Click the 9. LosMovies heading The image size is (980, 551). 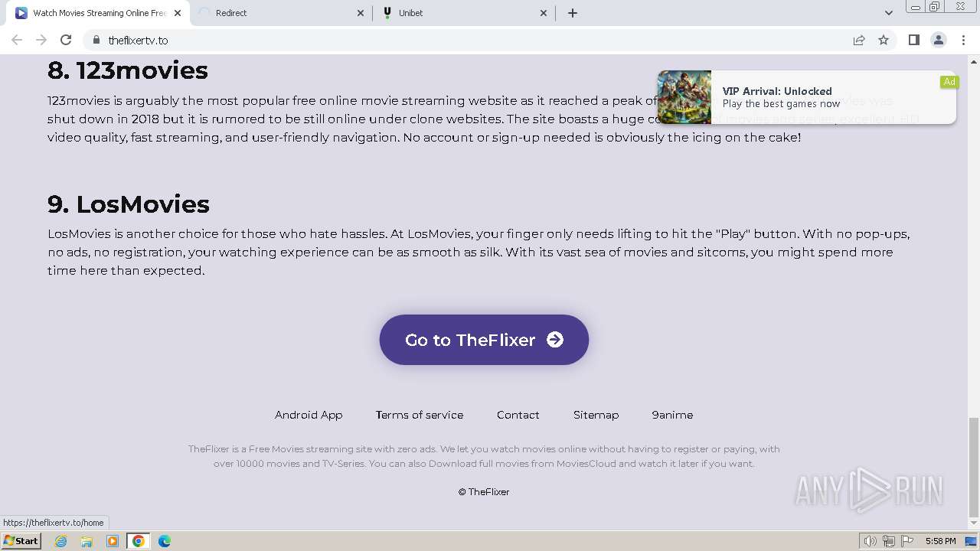129,204
